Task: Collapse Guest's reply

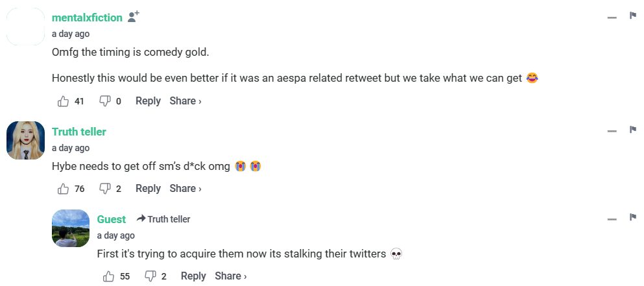Action: click(612, 219)
